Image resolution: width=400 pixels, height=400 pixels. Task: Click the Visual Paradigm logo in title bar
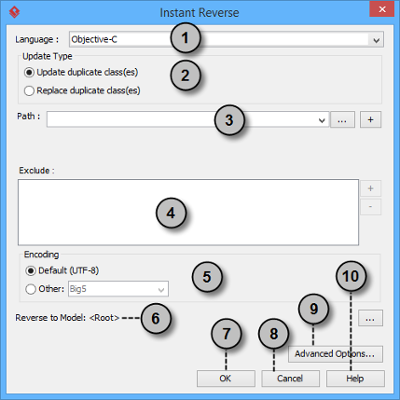tap(14, 12)
